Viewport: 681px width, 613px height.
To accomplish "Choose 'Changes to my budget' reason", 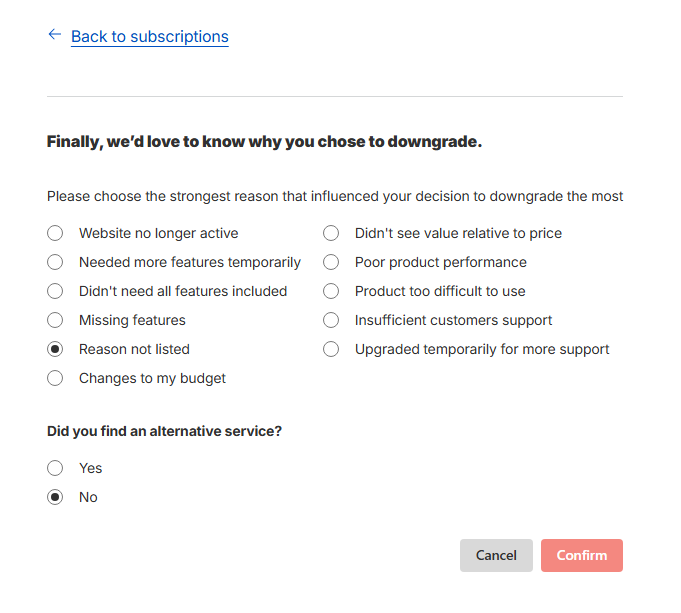I will pos(56,378).
